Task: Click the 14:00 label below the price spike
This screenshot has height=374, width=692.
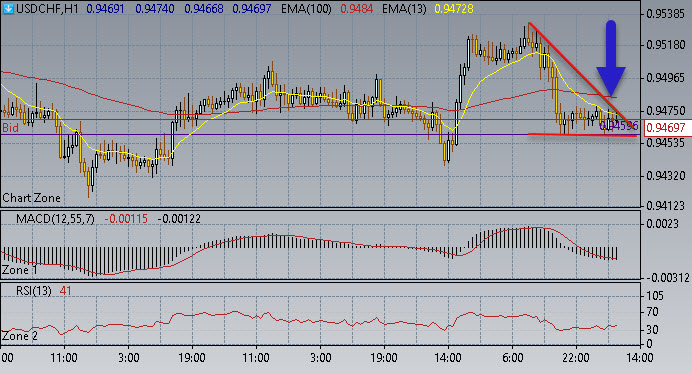Action: (x=448, y=357)
